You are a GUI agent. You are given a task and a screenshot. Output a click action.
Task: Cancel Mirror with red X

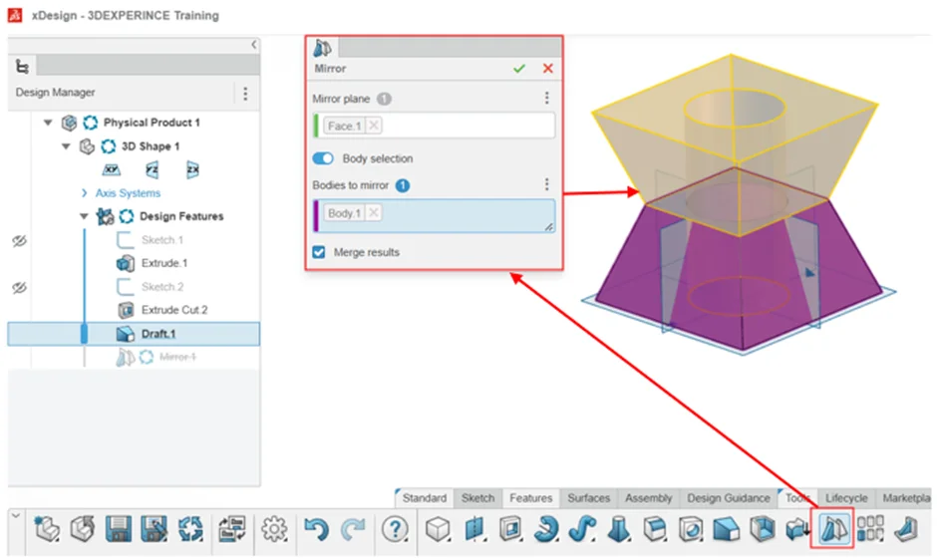click(548, 69)
